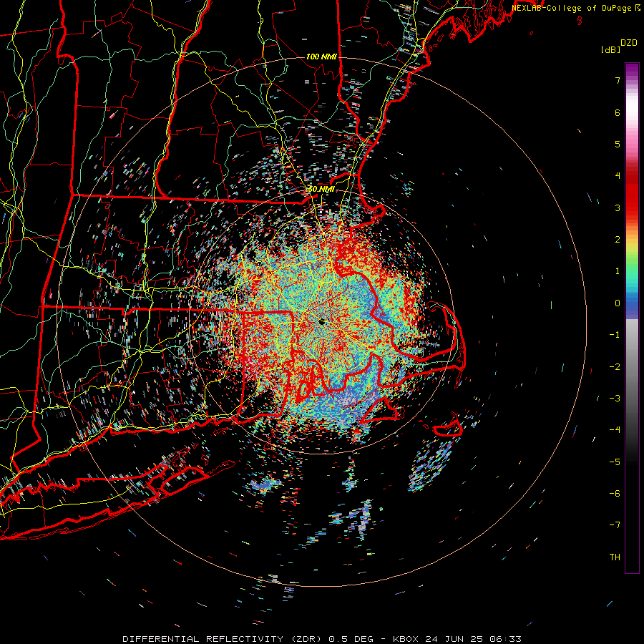Click the -6 value on the color scale

pos(615,494)
